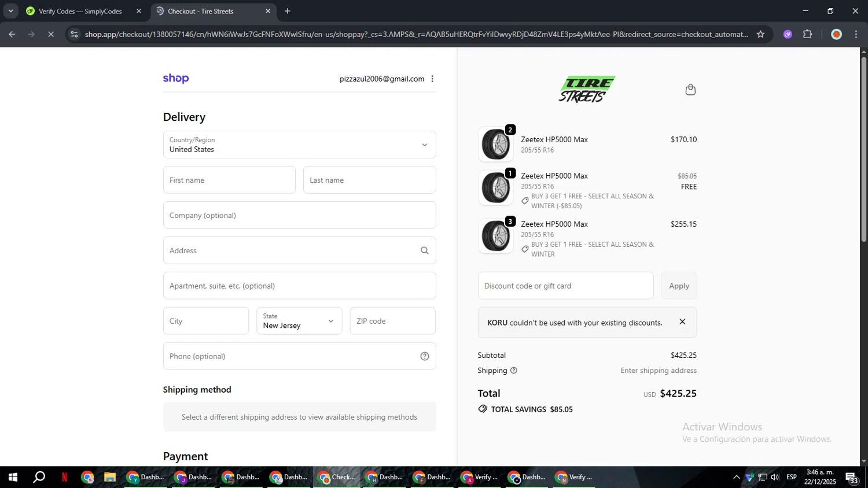Click the Shop logo
The image size is (868, 488).
pyautogui.click(x=176, y=79)
